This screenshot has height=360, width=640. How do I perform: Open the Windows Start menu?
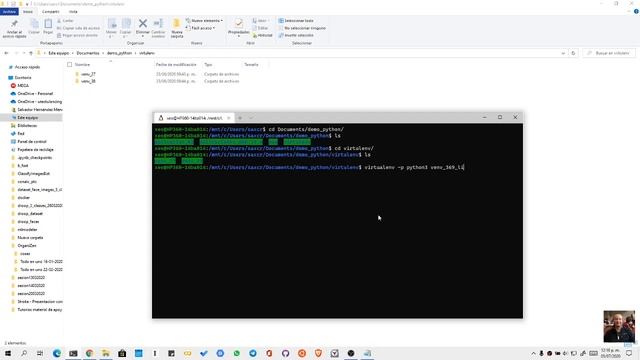click(8, 353)
